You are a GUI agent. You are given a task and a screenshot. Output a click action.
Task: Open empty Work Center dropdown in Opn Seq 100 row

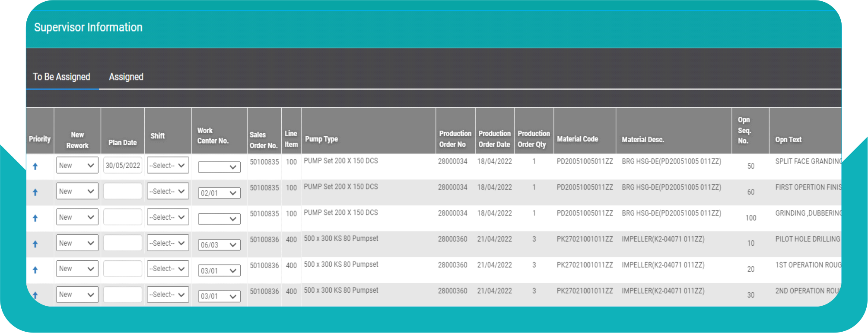[x=219, y=219]
